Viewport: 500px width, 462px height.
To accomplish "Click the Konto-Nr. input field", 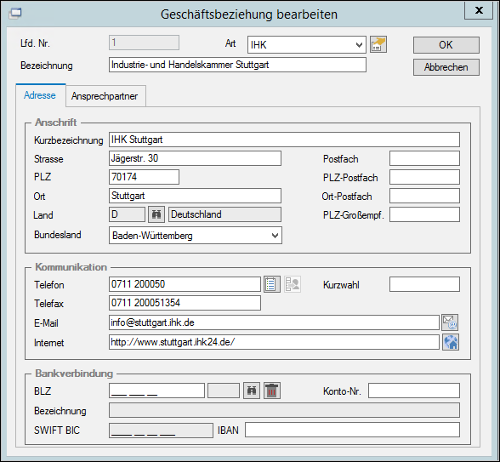I will point(414,390).
